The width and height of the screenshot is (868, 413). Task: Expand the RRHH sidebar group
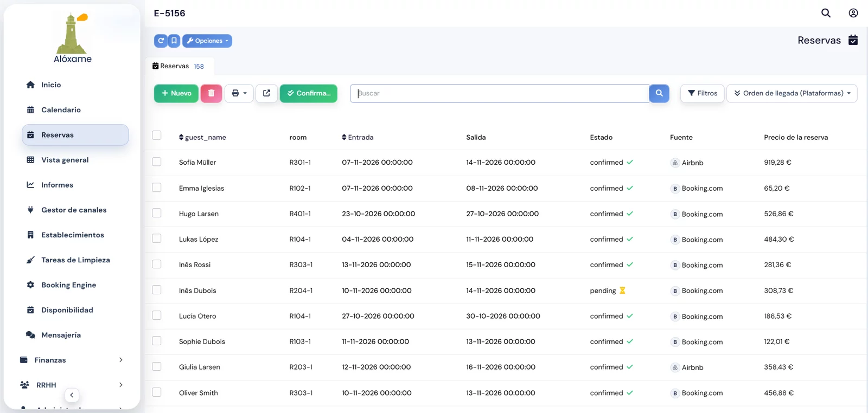(x=72, y=385)
